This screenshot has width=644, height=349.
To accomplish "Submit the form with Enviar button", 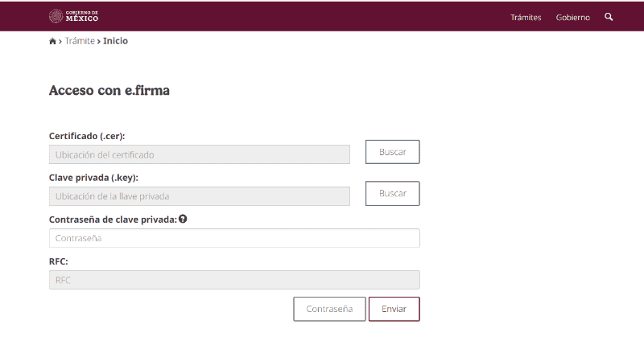I will coord(394,309).
